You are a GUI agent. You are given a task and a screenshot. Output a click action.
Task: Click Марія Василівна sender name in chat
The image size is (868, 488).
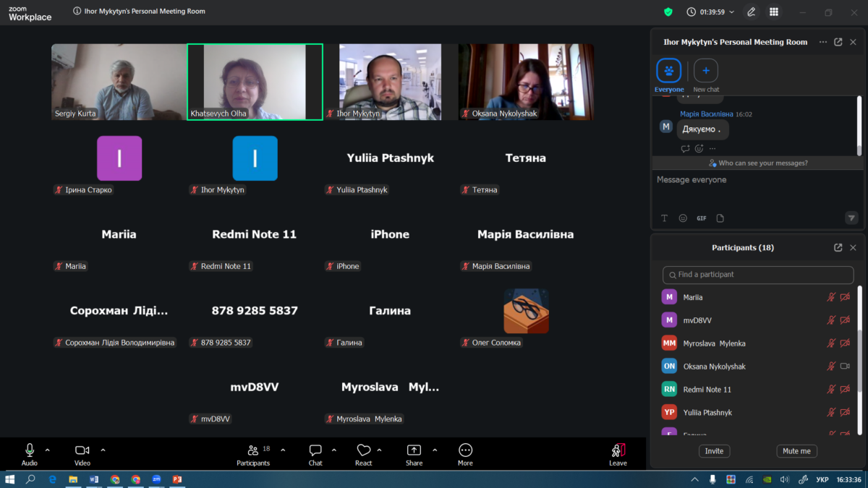(707, 114)
